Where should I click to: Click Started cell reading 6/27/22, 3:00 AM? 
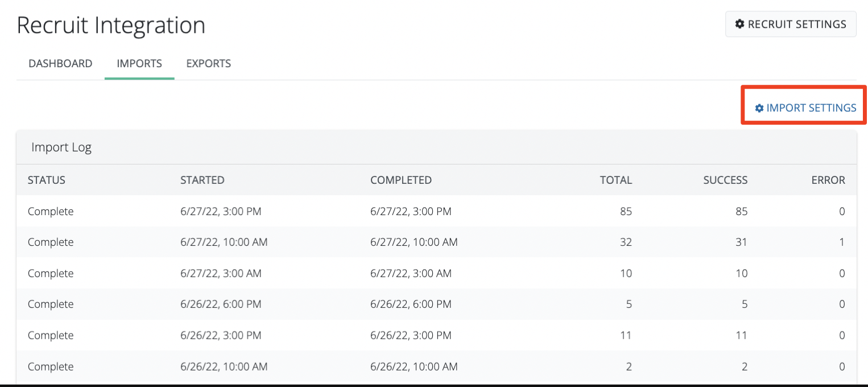tap(221, 274)
